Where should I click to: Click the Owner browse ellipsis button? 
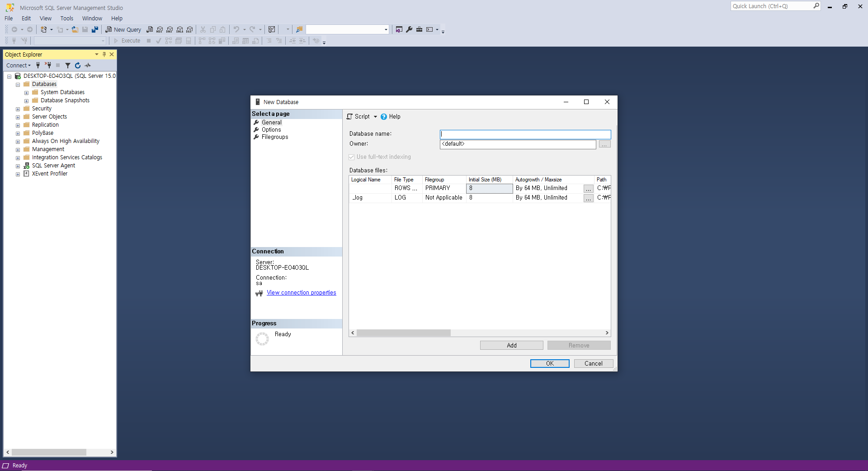tap(605, 144)
